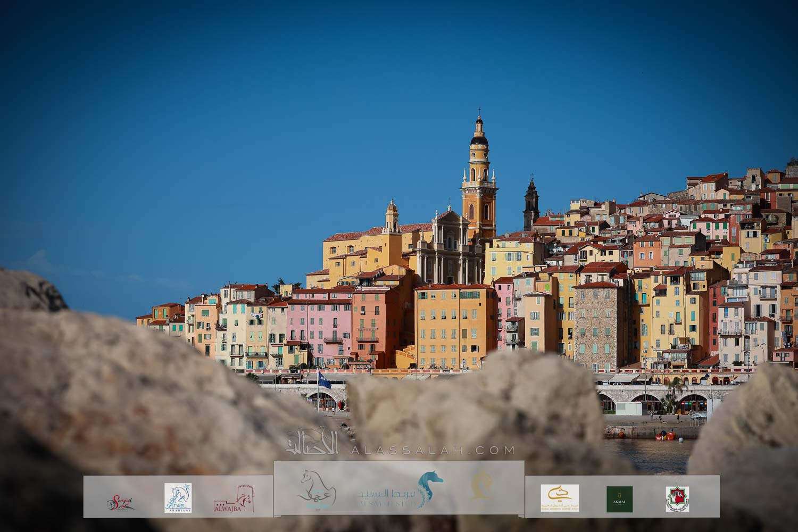This screenshot has height=532, width=798.
Task: Click the Arabic calligraphy watermark logo
Action: click(313, 443)
